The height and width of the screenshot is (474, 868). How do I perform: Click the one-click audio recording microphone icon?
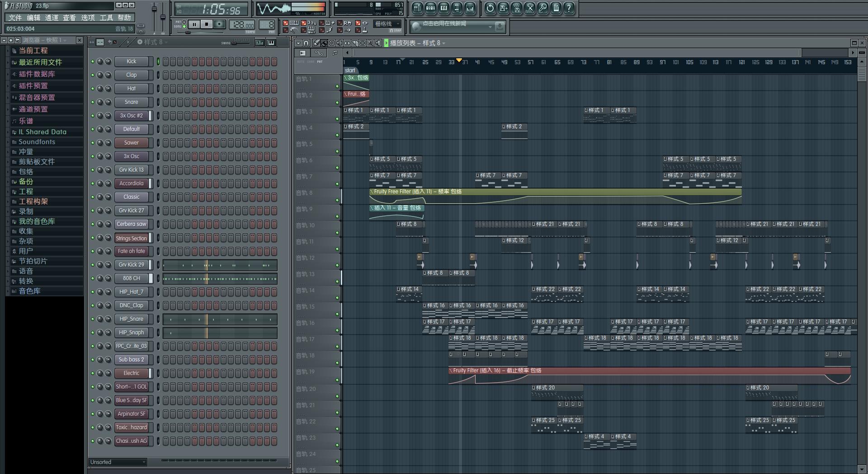542,8
